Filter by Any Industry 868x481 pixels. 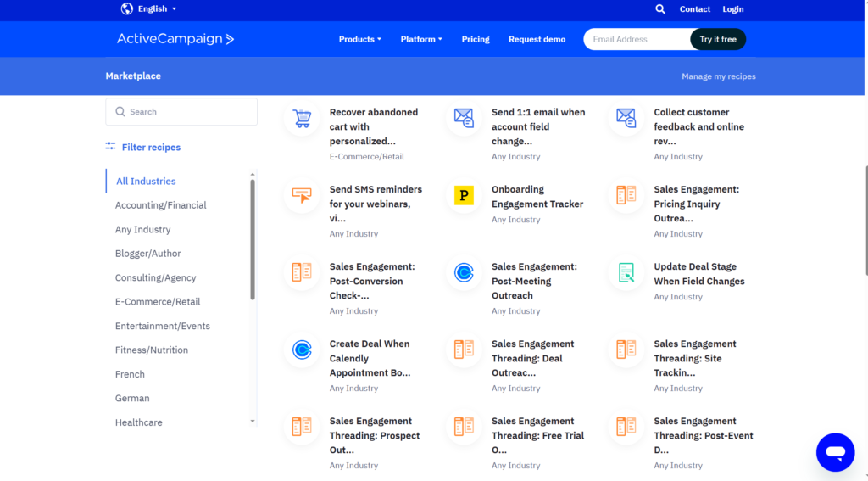coord(142,229)
